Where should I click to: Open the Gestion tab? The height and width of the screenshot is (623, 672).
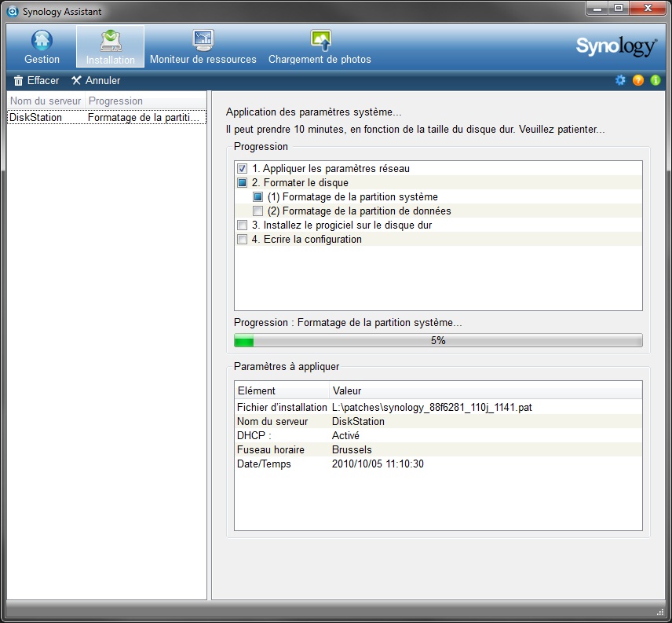click(42, 46)
